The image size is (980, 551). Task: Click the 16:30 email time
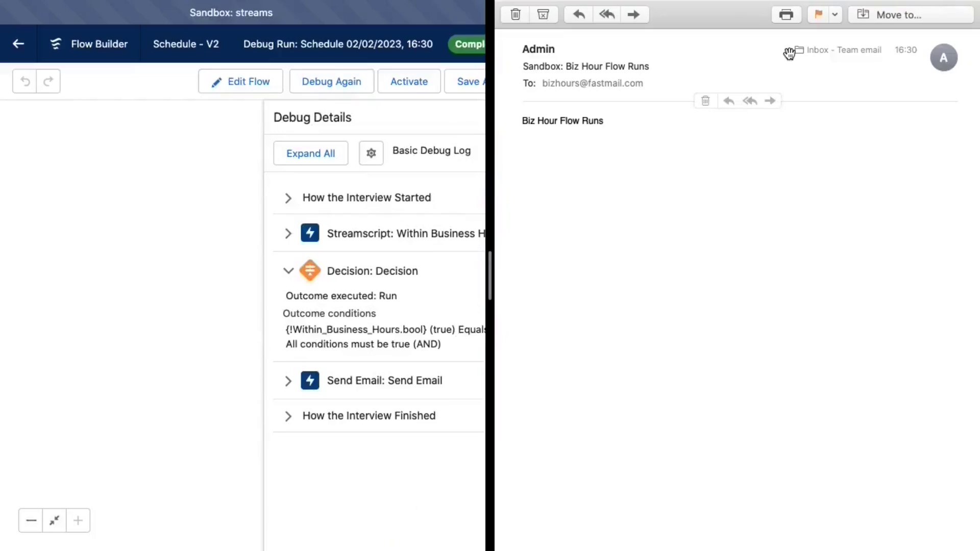click(905, 50)
